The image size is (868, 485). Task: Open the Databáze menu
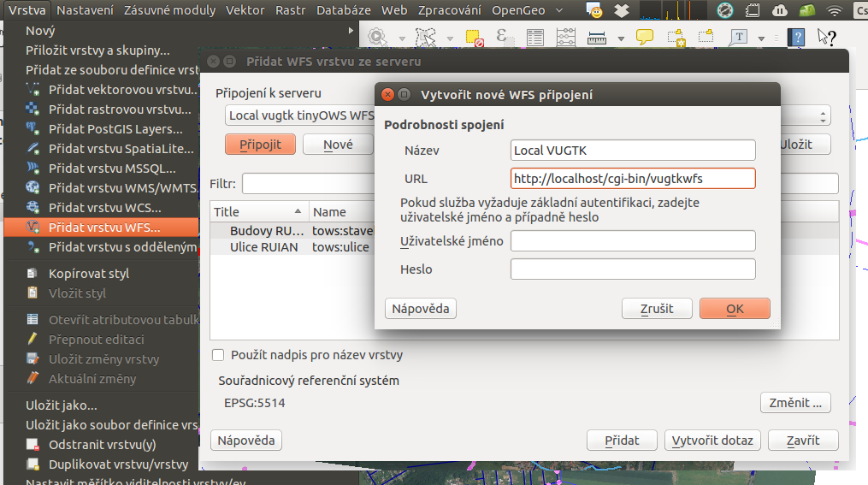(344, 10)
